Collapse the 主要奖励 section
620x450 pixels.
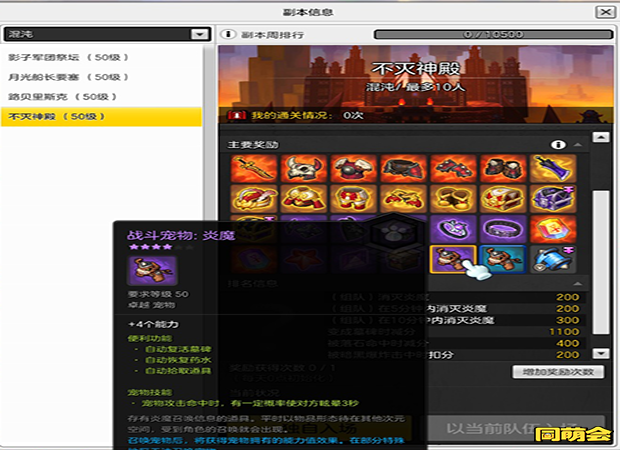[x=578, y=145]
